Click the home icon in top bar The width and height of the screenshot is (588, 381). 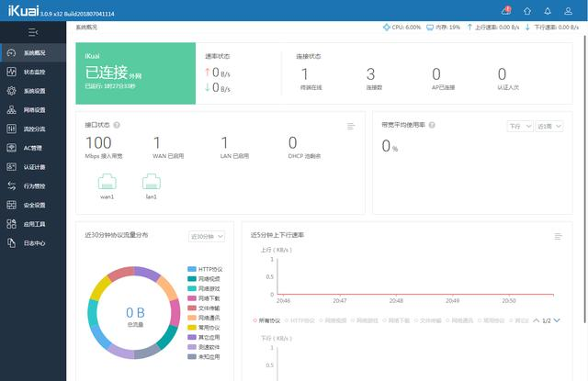tap(526, 10)
